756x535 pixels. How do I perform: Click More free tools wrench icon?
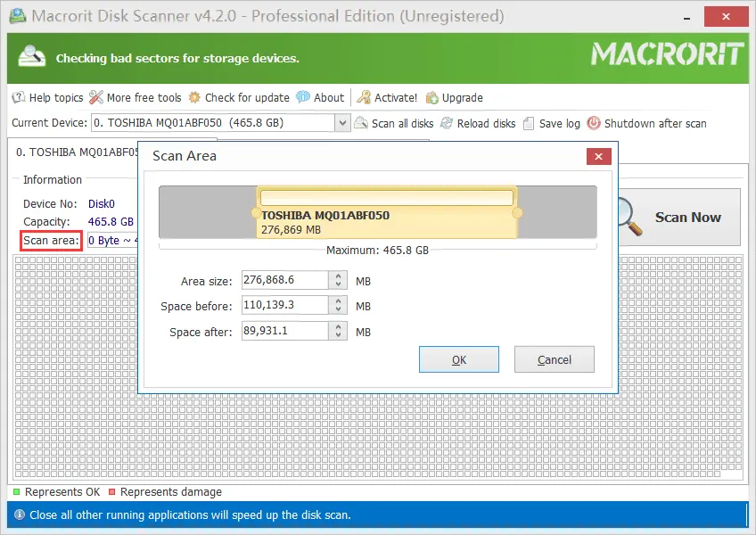point(96,97)
